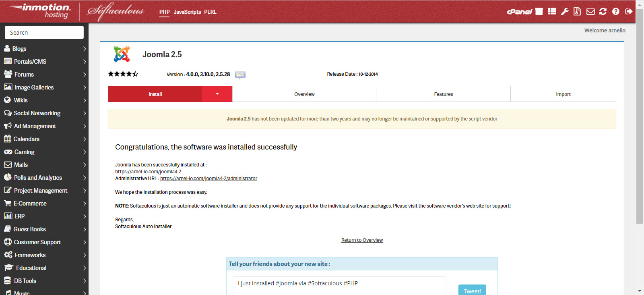Expand the ERP category
This screenshot has width=644, height=295.
tap(85, 216)
